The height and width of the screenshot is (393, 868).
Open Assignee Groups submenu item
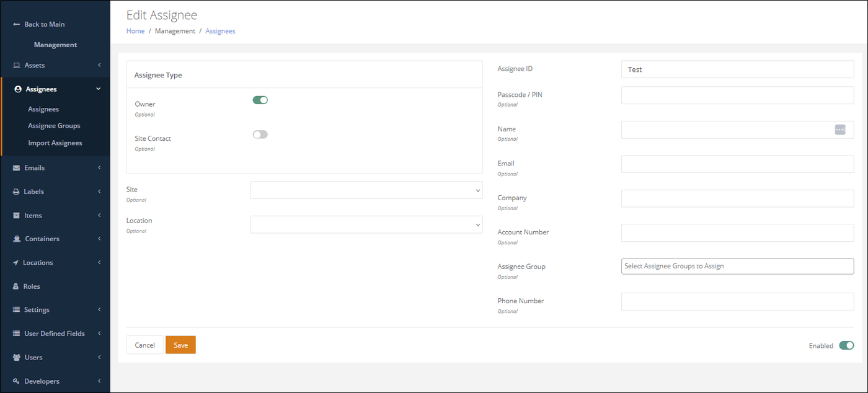54,126
